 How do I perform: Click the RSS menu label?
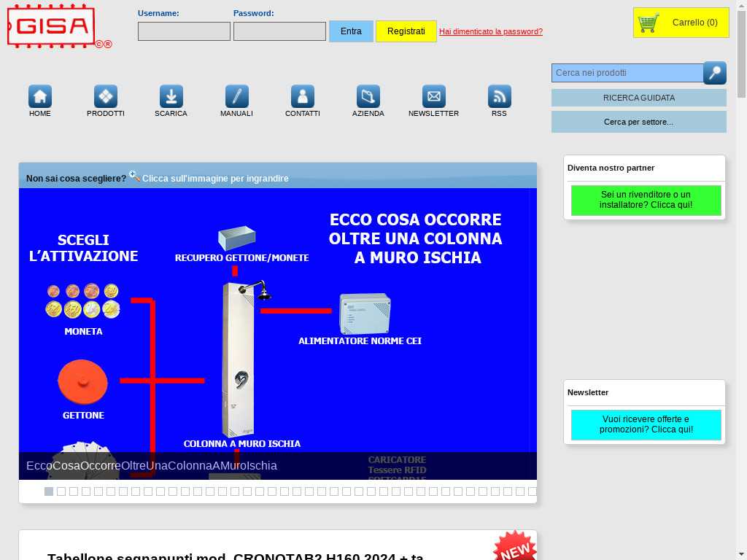click(499, 113)
